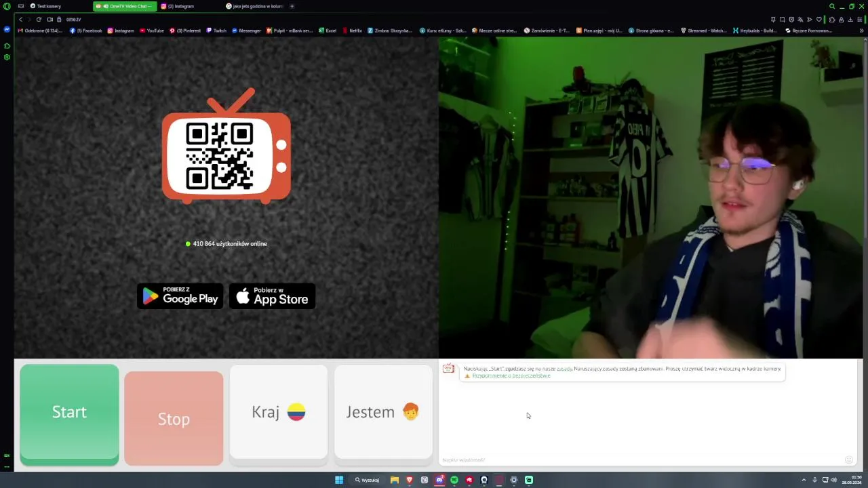Expand the bookmarks overflow chevron

(862, 30)
